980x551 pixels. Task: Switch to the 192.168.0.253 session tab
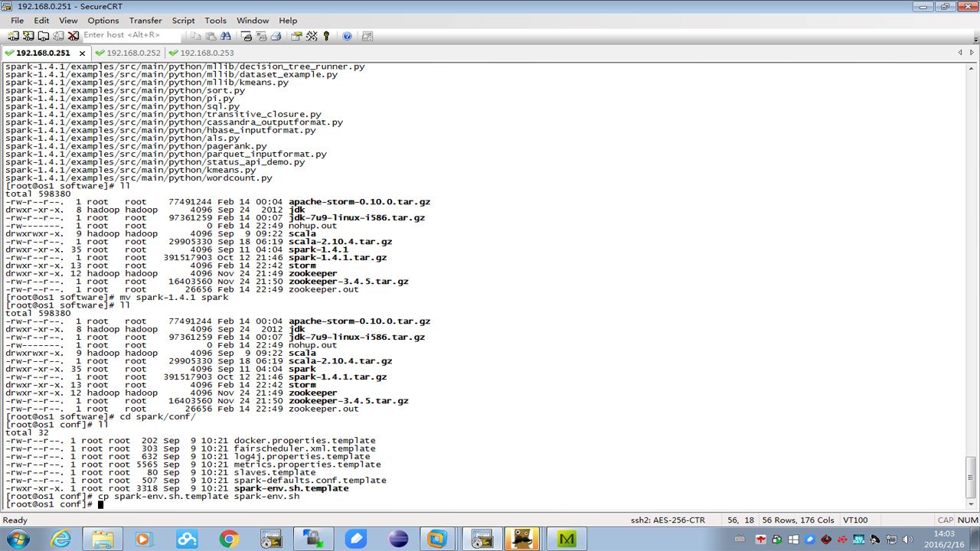202,53
